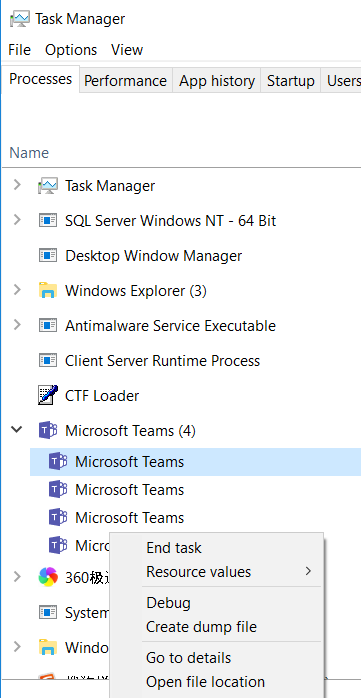Sort processes by Name column header

(x=29, y=153)
